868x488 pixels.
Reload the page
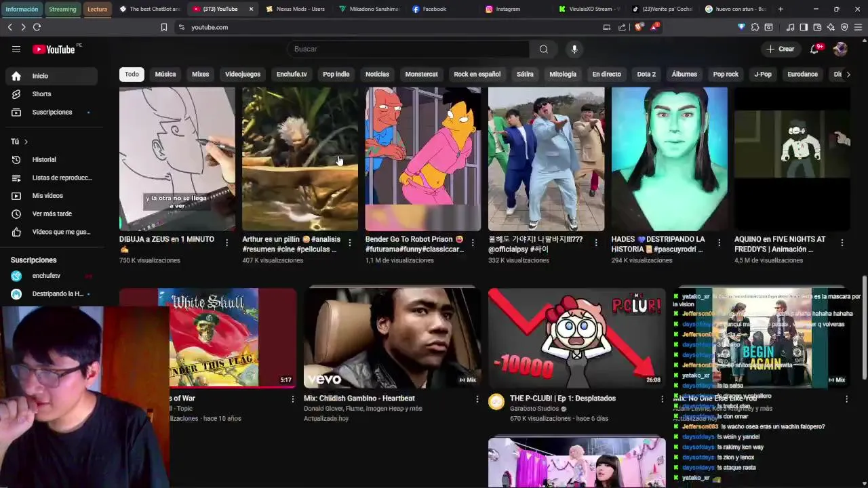[37, 27]
